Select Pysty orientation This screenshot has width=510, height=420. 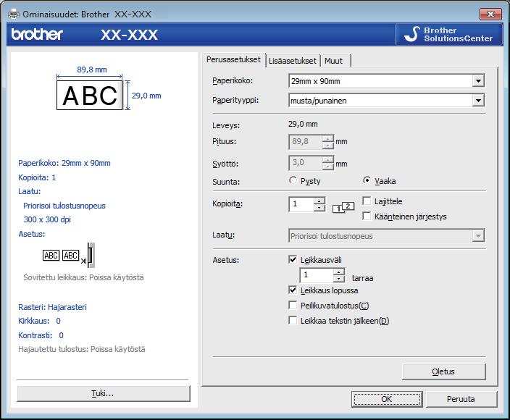(293, 180)
